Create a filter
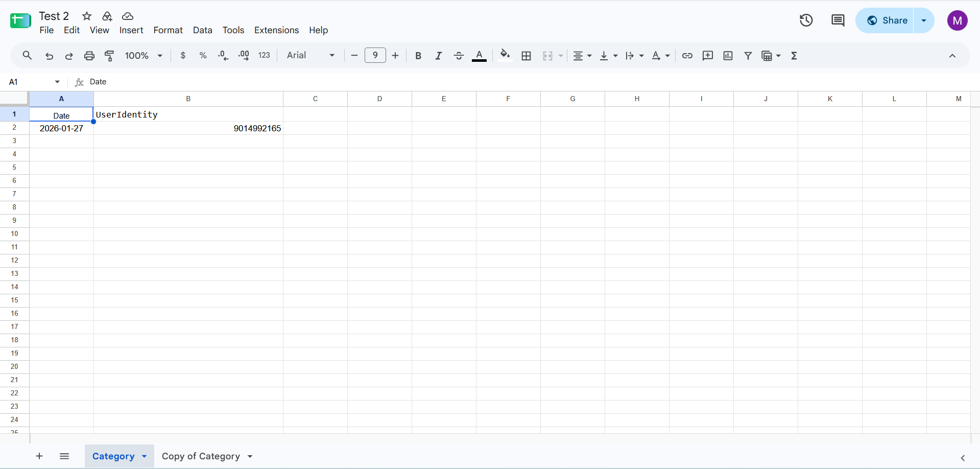This screenshot has width=980, height=469. tap(748, 56)
